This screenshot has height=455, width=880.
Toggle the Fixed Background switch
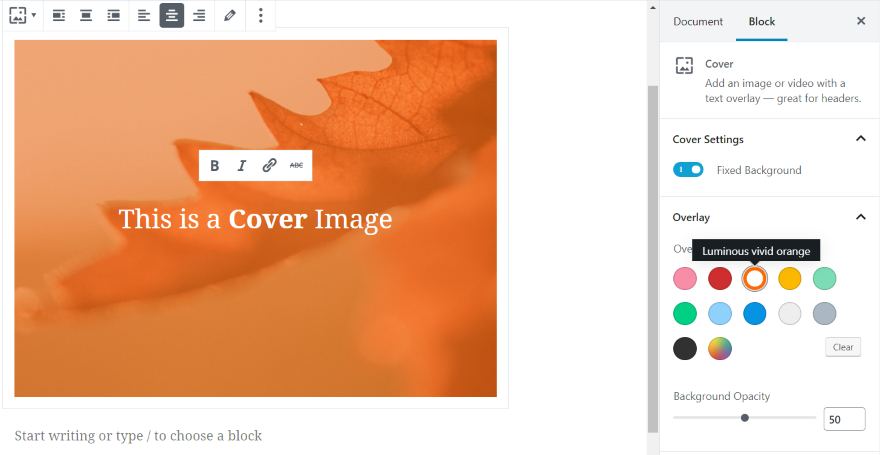(x=688, y=169)
